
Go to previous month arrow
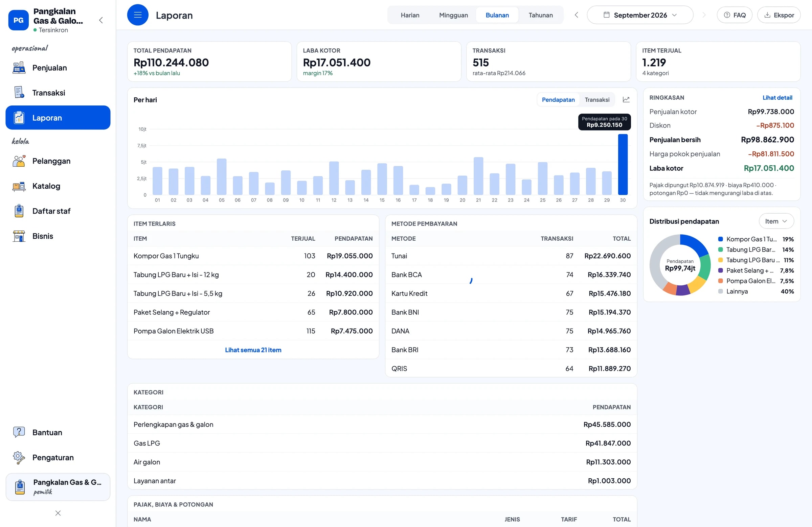tap(576, 15)
